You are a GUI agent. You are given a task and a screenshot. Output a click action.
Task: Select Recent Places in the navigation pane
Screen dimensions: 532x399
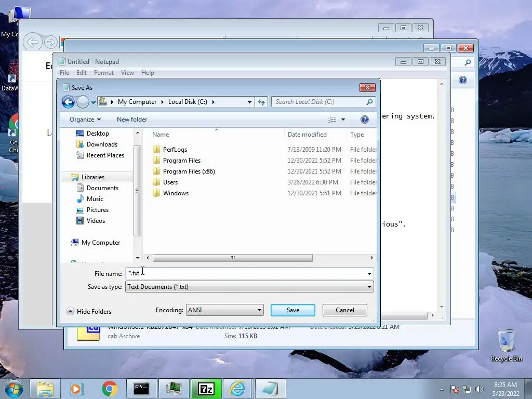click(105, 155)
